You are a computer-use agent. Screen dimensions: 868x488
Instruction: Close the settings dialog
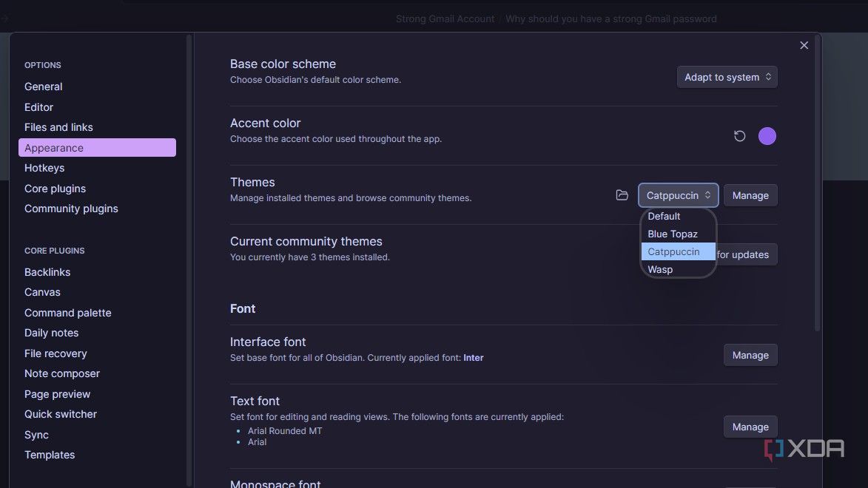click(804, 45)
